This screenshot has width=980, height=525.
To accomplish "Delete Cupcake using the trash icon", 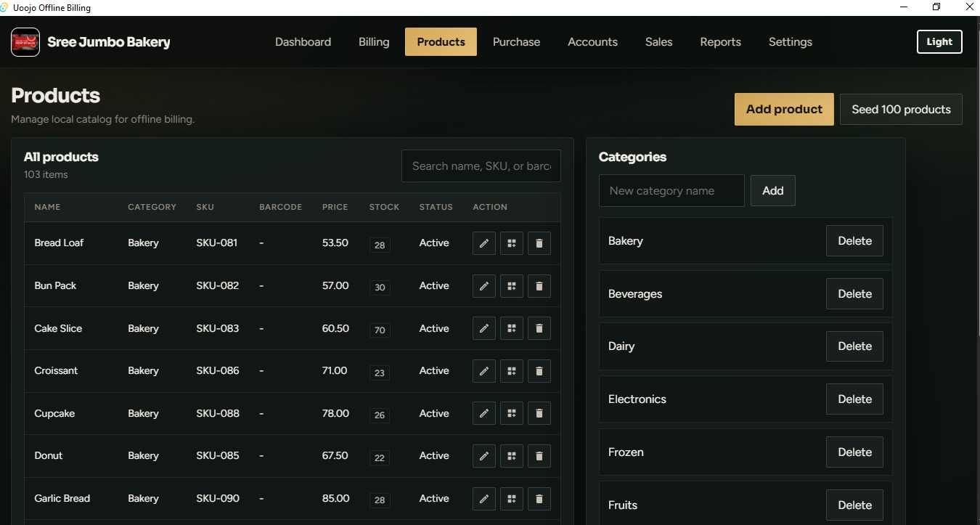I will [x=539, y=413].
